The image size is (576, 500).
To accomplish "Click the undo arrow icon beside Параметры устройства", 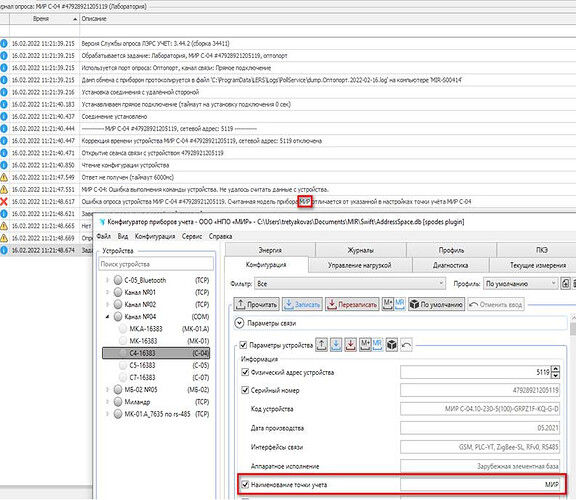I will pyautogui.click(x=406, y=345).
